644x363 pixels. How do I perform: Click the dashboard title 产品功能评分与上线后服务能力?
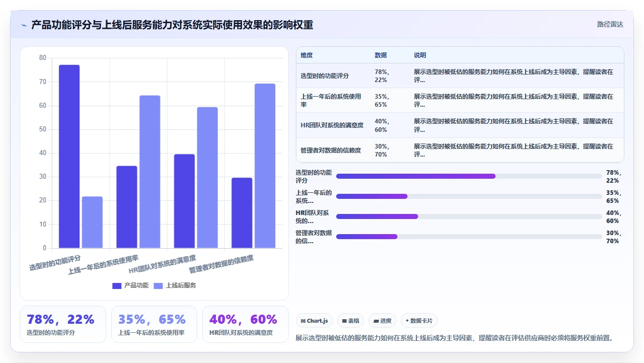tap(172, 25)
